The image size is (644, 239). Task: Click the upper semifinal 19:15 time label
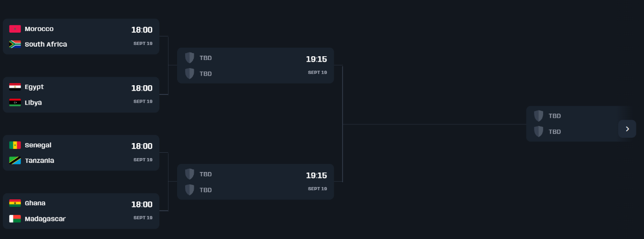point(316,59)
